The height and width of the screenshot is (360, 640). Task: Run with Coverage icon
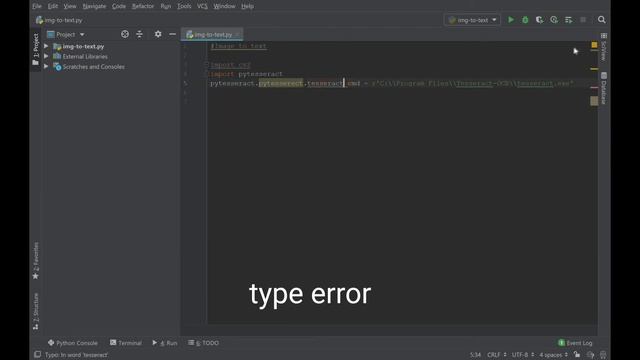(540, 20)
